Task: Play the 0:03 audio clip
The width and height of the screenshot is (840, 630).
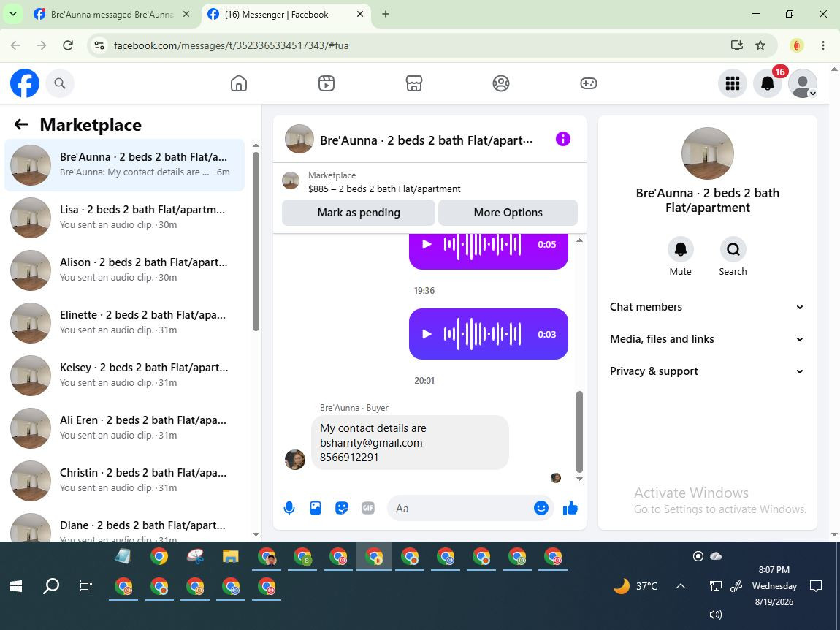Action: [x=427, y=334]
